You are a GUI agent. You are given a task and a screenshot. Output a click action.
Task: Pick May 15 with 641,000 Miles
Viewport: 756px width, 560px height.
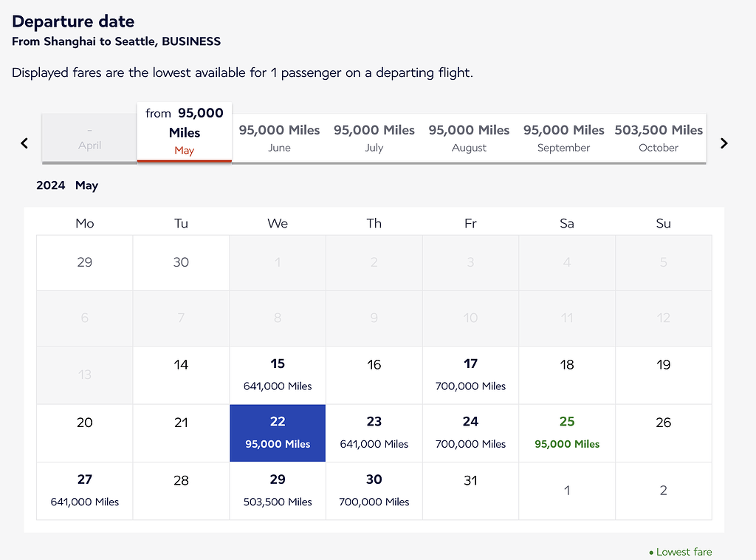click(278, 375)
